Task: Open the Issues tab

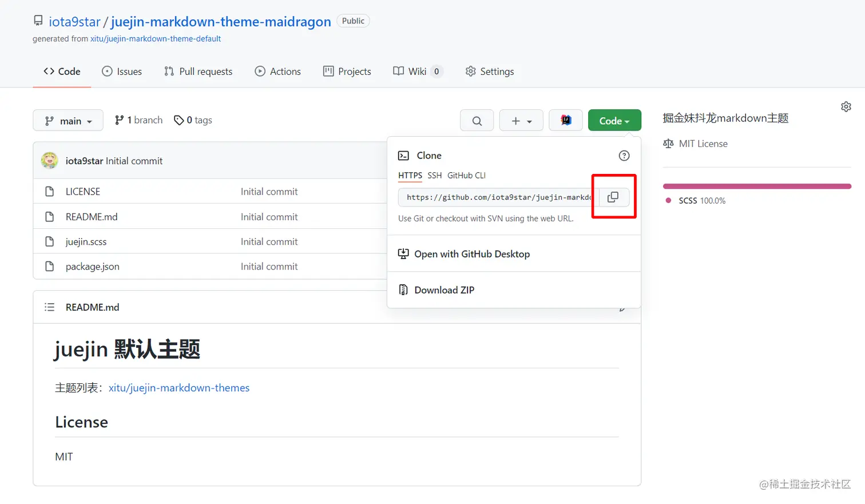Action: [122, 72]
